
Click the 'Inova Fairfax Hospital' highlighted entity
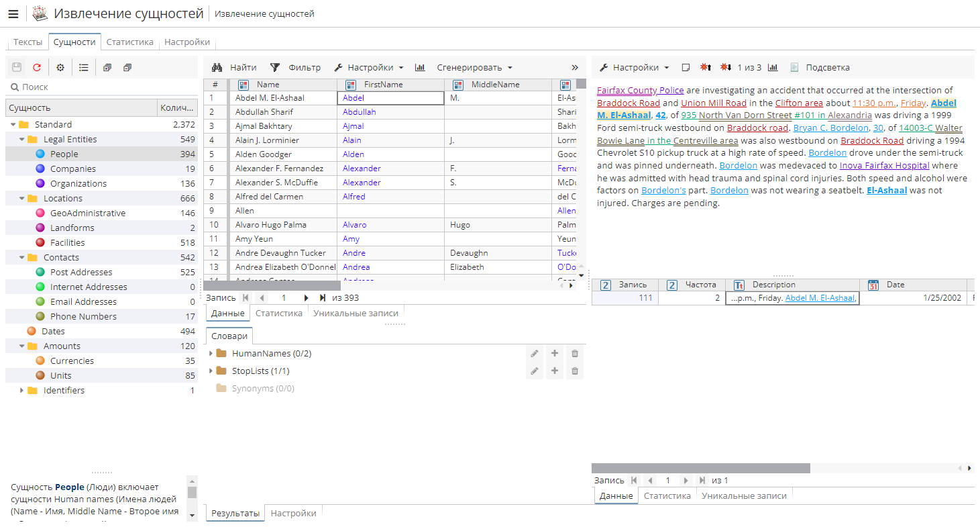pos(884,166)
